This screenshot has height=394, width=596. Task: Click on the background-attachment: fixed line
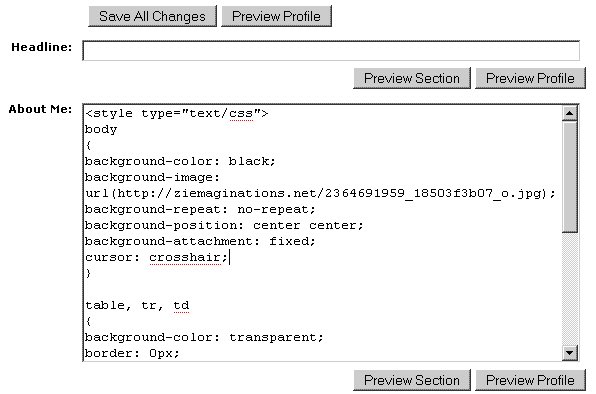coord(200,241)
